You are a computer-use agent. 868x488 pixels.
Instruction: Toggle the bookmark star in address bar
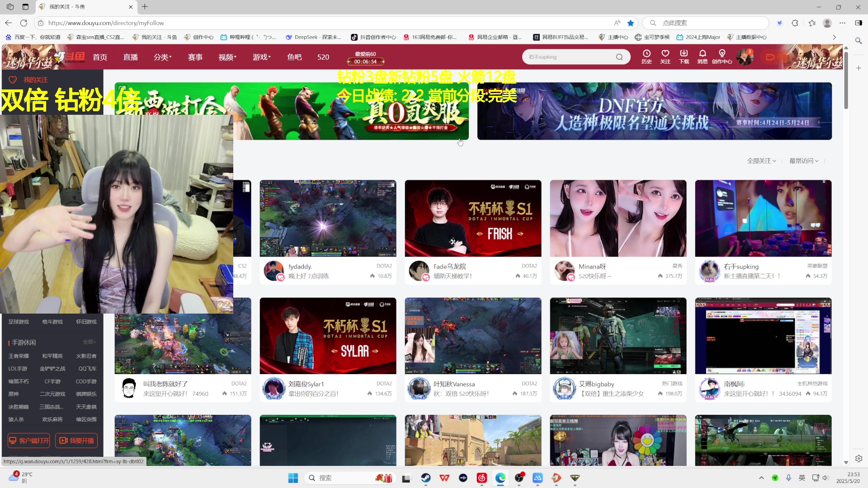[x=631, y=23]
